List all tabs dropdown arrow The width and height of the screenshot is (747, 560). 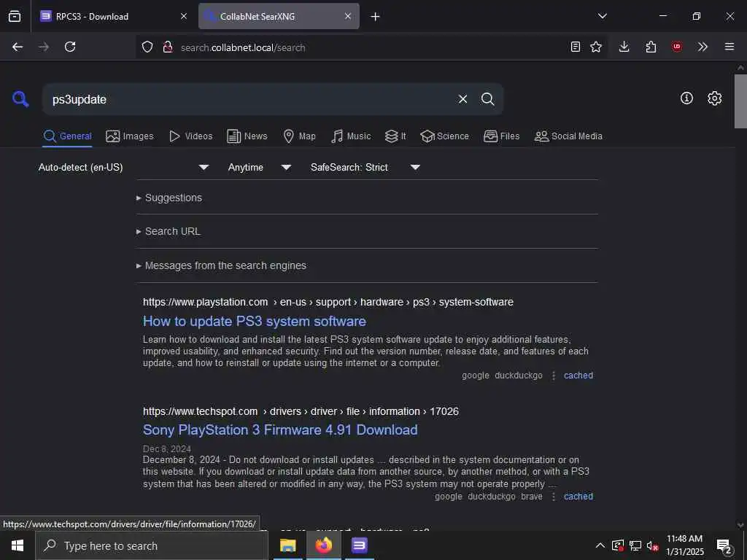pos(602,16)
